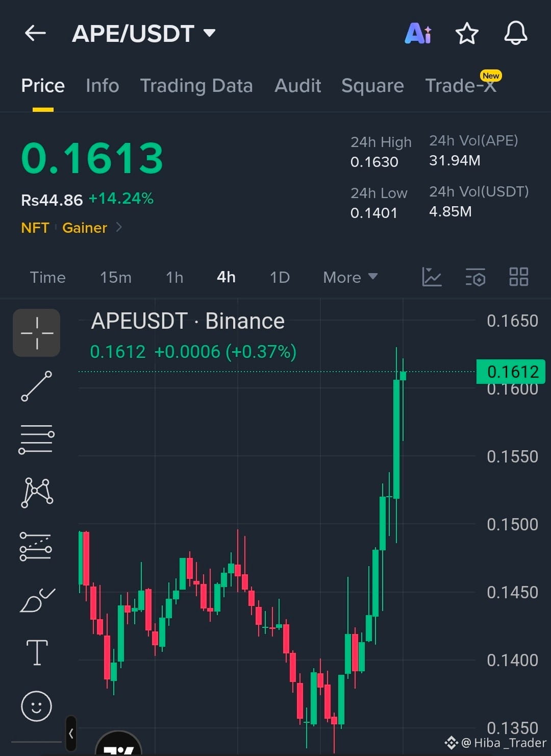Expand the More intervals dropdown

point(350,277)
